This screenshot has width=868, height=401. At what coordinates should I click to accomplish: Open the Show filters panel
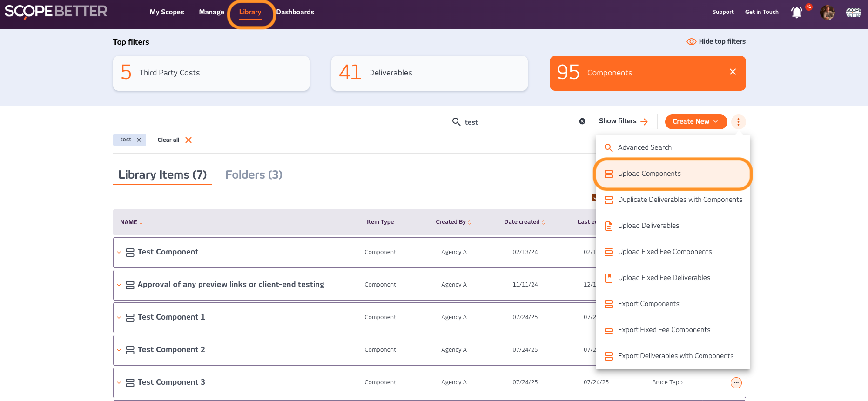coord(623,121)
